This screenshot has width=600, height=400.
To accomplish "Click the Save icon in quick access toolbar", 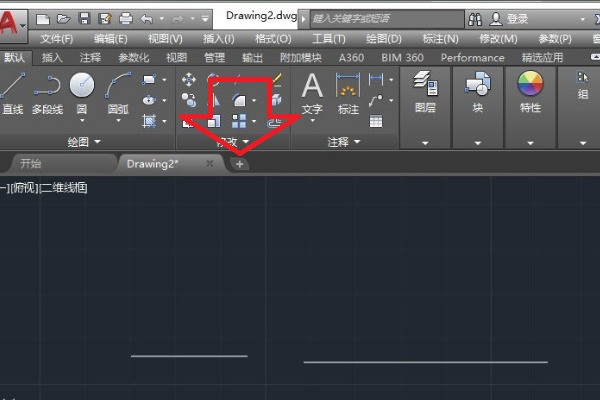I will point(84,18).
